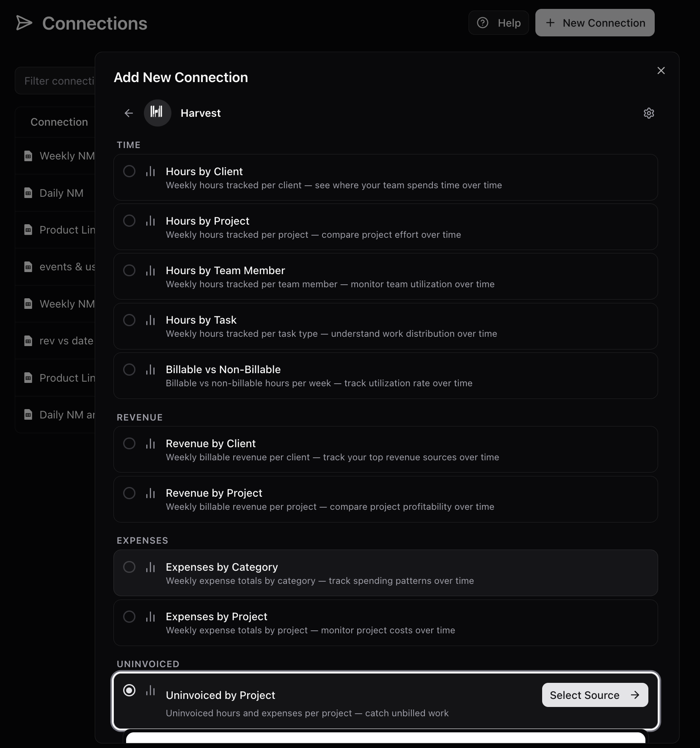Image resolution: width=700 pixels, height=748 pixels.
Task: Click bar chart icon beside Revenue by Project
Action: click(150, 493)
